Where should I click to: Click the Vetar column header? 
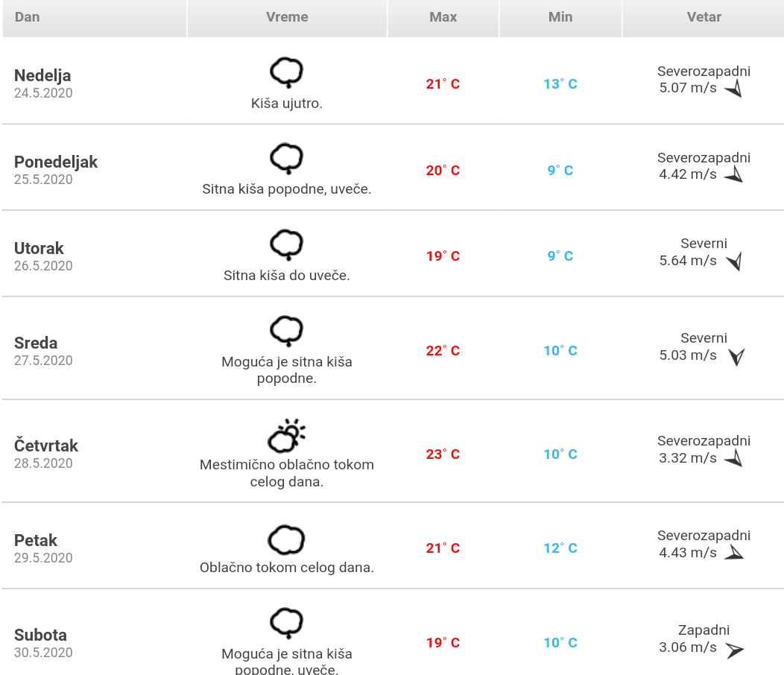tap(704, 16)
